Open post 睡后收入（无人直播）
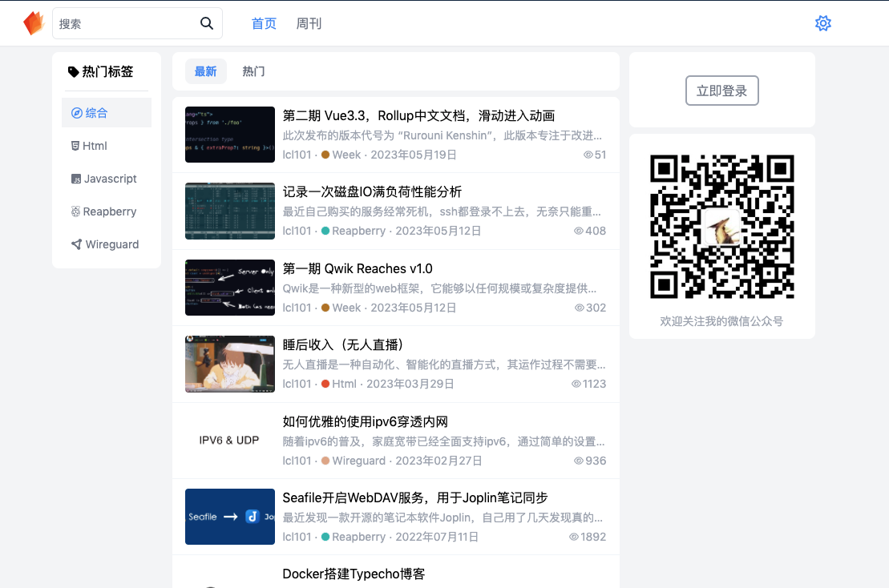The width and height of the screenshot is (889, 588). [342, 344]
